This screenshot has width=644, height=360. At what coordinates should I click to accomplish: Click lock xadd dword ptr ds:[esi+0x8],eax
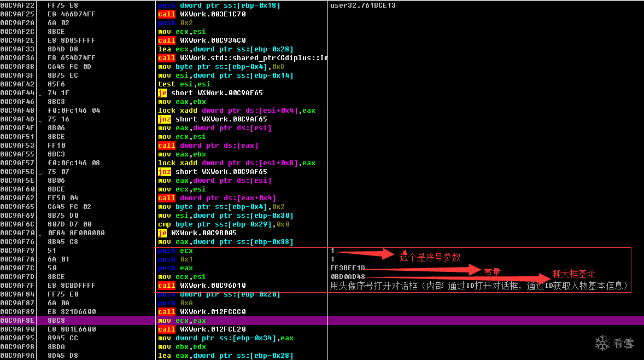237,163
